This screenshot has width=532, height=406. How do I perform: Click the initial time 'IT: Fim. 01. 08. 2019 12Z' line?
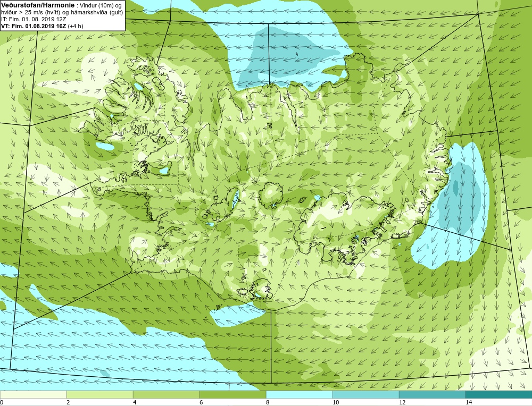(34, 19)
